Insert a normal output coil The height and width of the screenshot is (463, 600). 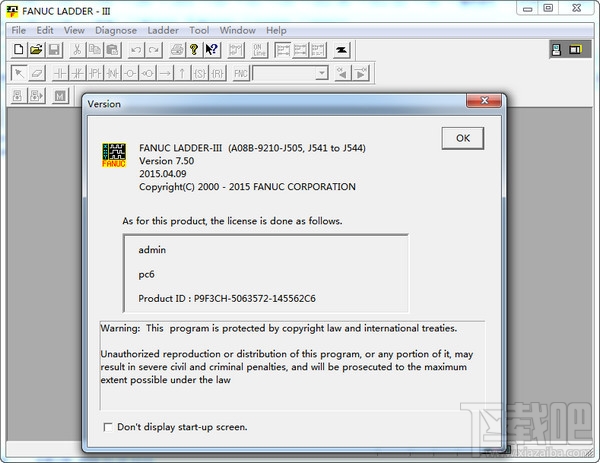130,73
